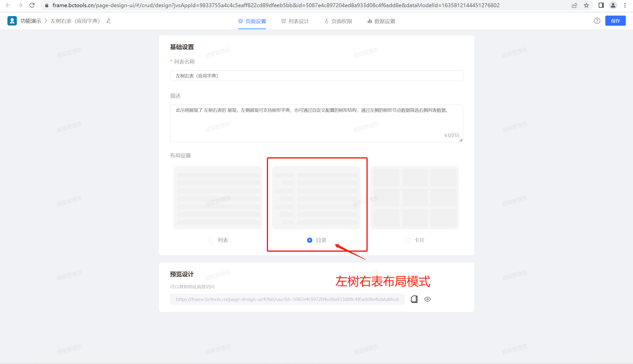The width and height of the screenshot is (633, 364).
Task: Click the 63/255 character counter
Action: point(452,135)
